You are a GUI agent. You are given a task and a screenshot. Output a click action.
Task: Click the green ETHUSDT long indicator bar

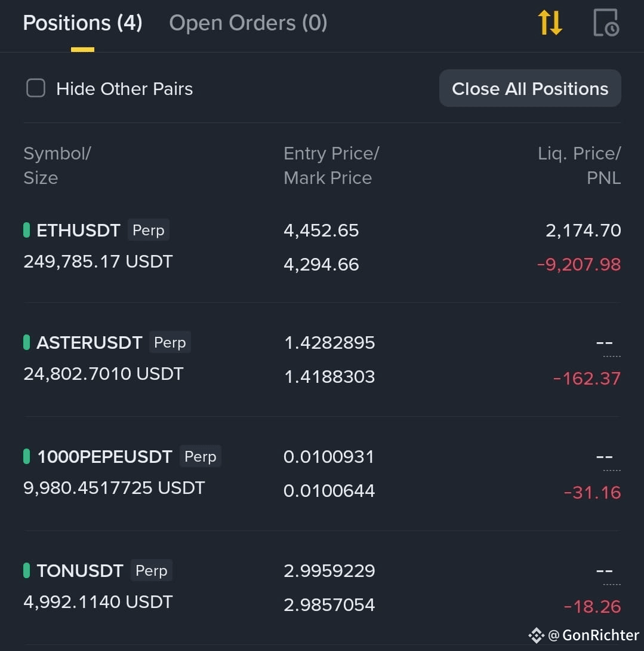[26, 230]
